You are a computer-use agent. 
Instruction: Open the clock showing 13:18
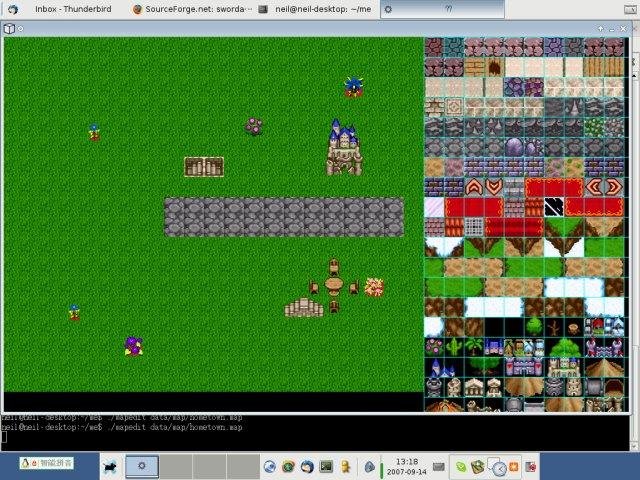pyautogui.click(x=407, y=466)
